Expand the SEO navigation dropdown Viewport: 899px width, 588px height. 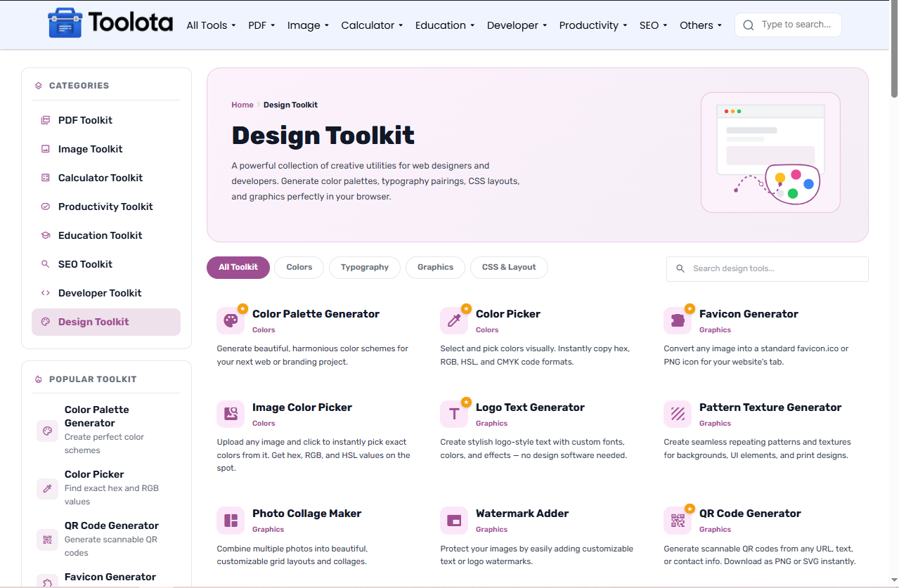click(x=653, y=25)
